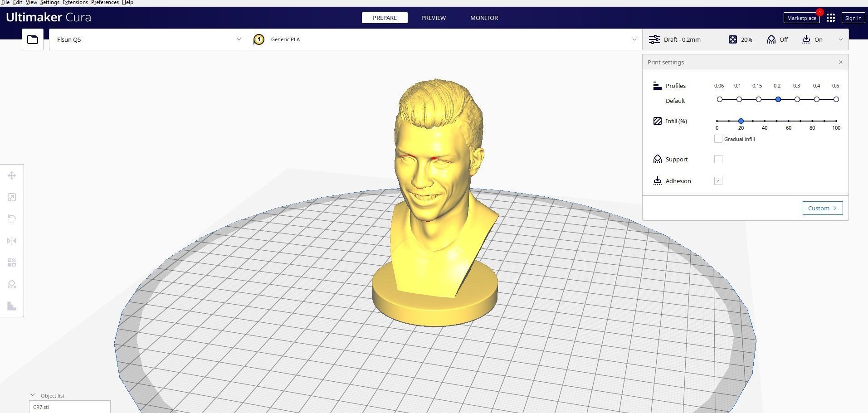The height and width of the screenshot is (413, 868).
Task: Select 0.6 layer height profile
Action: pyautogui.click(x=836, y=99)
